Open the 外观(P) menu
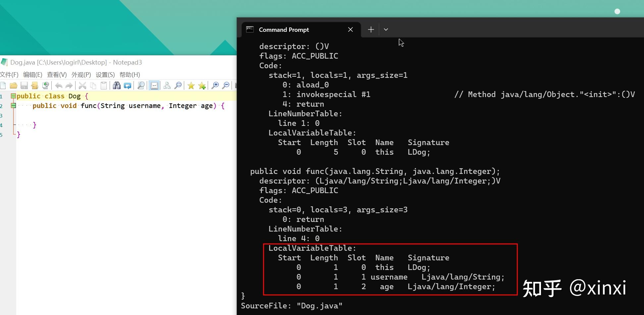644x315 pixels. tap(81, 75)
